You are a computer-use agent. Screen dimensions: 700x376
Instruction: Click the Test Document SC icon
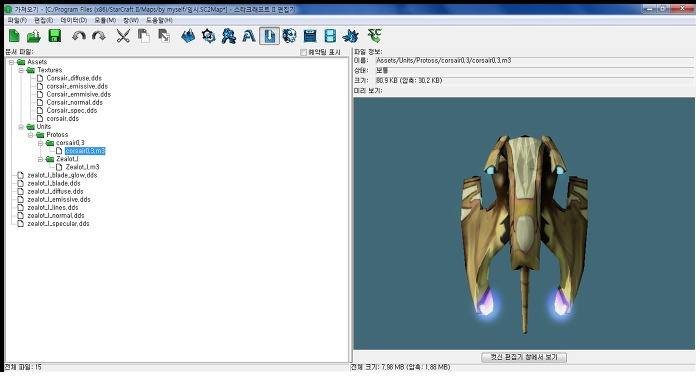(374, 36)
